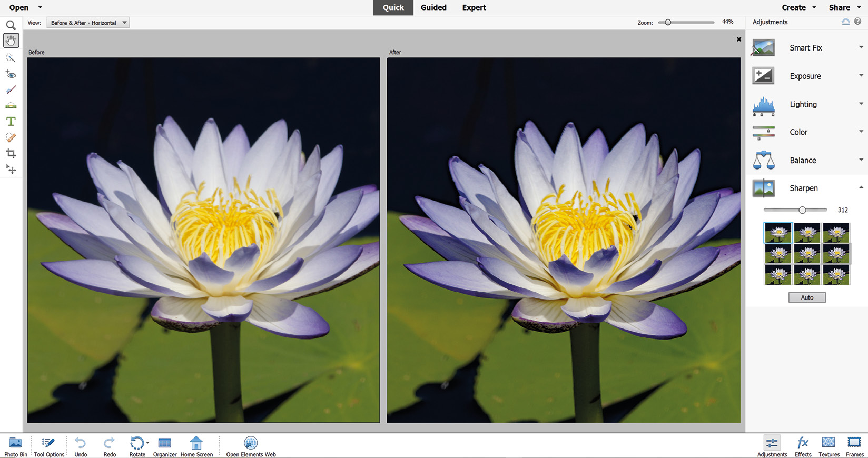The width and height of the screenshot is (868, 458).
Task: Click the Sharpen adjustment icon
Action: point(763,188)
